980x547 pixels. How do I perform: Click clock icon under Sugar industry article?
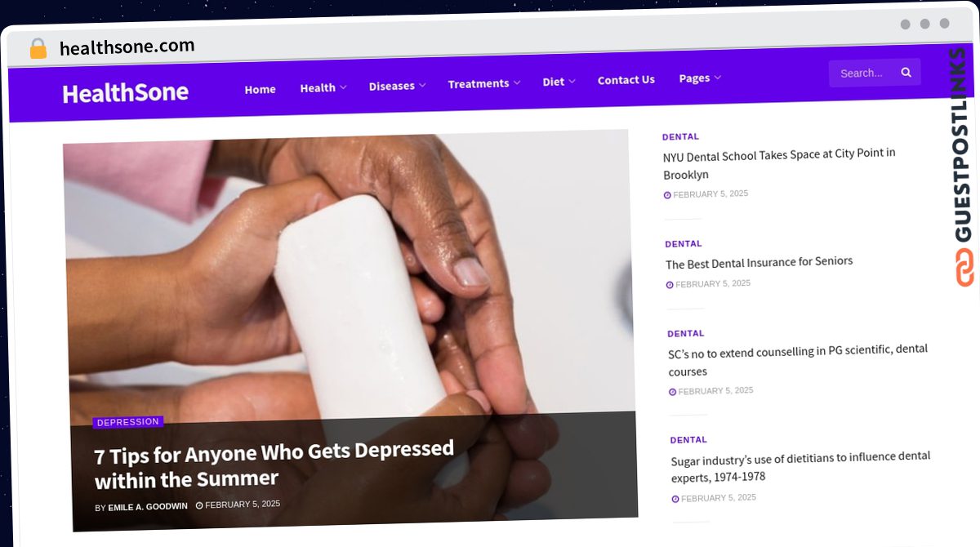[675, 499]
